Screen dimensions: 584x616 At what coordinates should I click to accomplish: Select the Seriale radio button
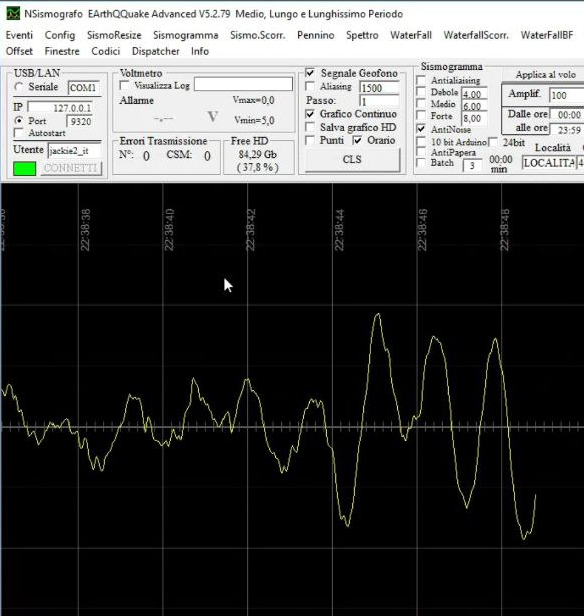[x=18, y=86]
